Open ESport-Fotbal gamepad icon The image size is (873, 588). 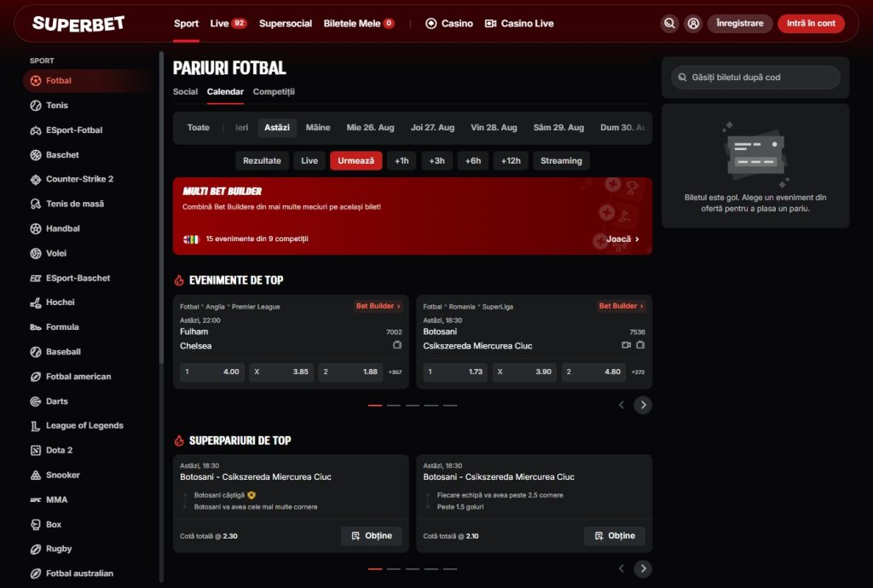click(36, 130)
